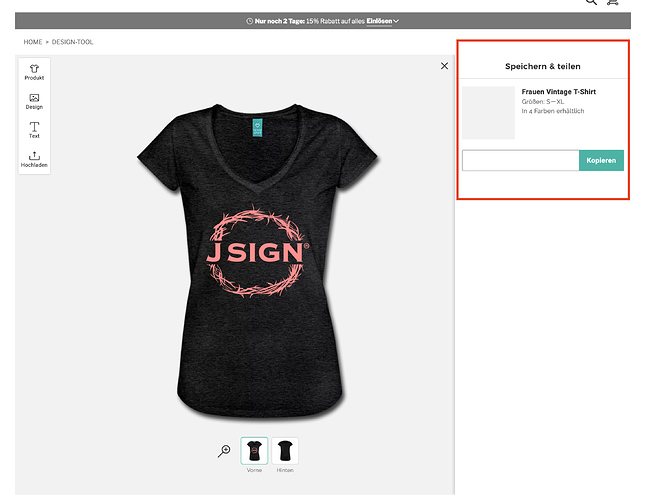Viewport: 650px width, 500px height.
Task: Expand the Einlösen discount dropdown
Action: (383, 21)
